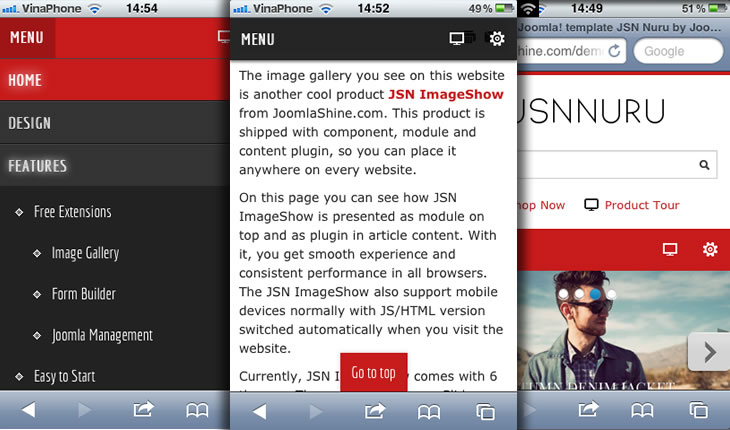Screen dimensions: 730x430
Task: Follow the JSN ImageShow link
Action: 446,94
